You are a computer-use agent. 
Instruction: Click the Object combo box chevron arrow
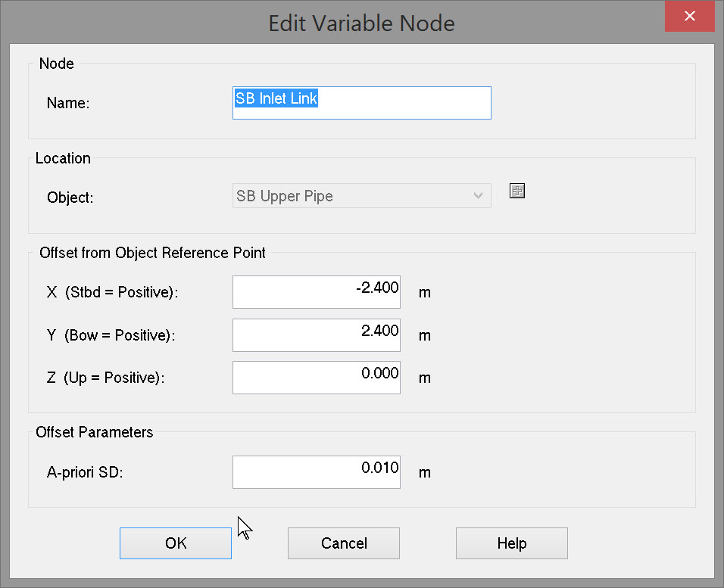pos(478,196)
